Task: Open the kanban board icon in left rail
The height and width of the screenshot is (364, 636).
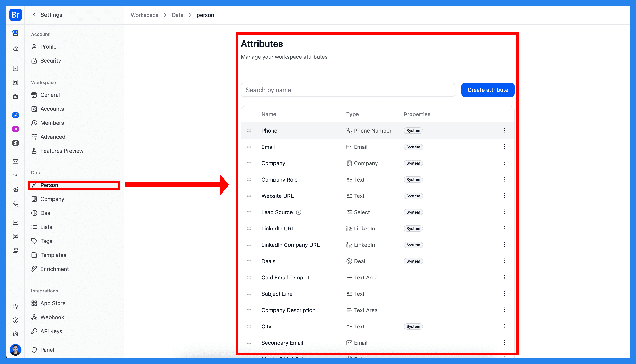Action: [15, 82]
